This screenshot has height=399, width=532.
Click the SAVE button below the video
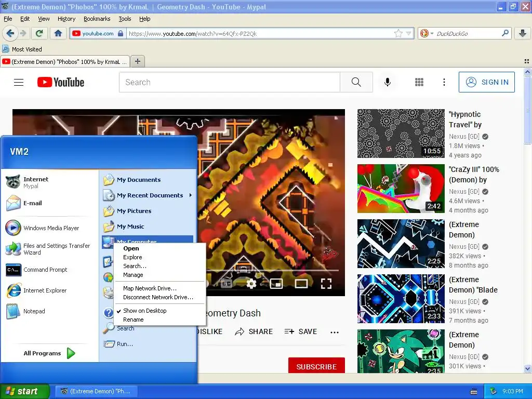(301, 332)
